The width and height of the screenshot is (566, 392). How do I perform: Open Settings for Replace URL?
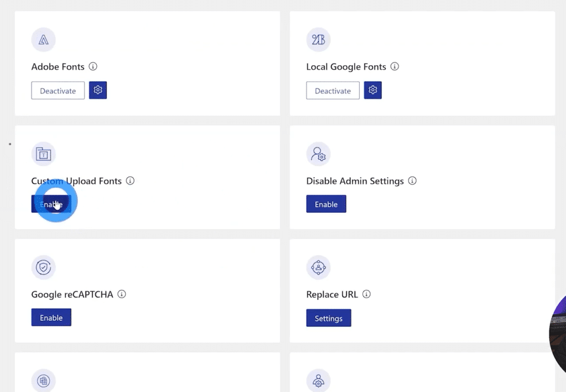click(x=328, y=317)
